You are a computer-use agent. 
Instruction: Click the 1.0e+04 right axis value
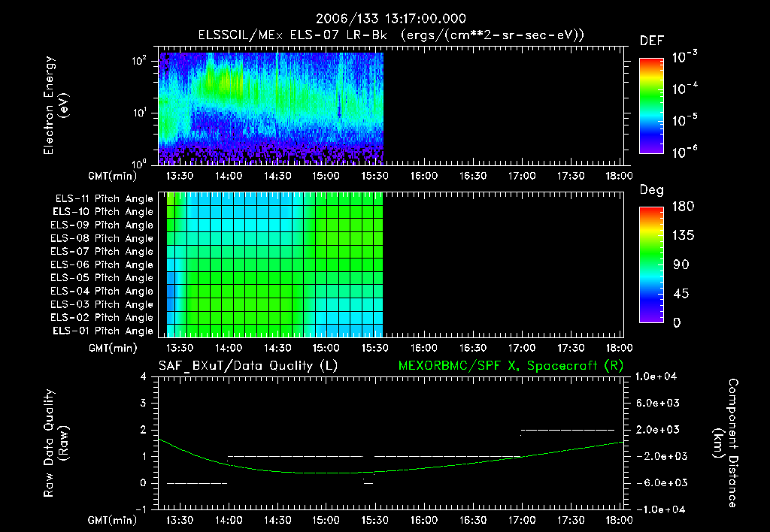[x=656, y=376]
